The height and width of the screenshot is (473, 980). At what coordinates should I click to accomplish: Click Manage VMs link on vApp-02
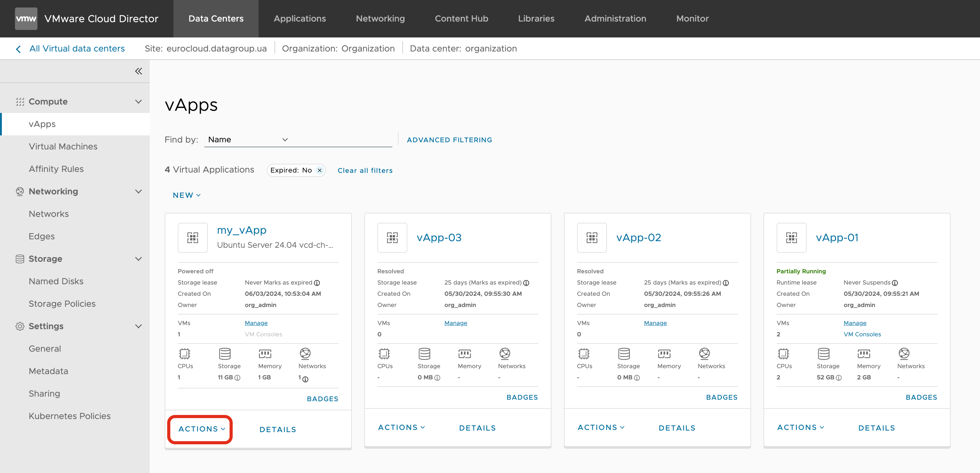[655, 323]
